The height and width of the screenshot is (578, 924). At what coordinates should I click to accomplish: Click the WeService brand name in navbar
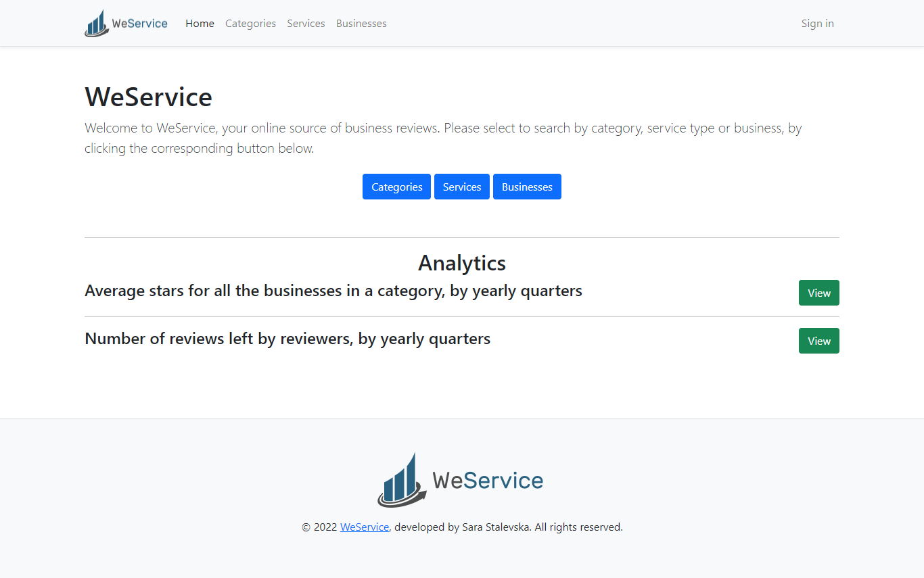coord(140,24)
